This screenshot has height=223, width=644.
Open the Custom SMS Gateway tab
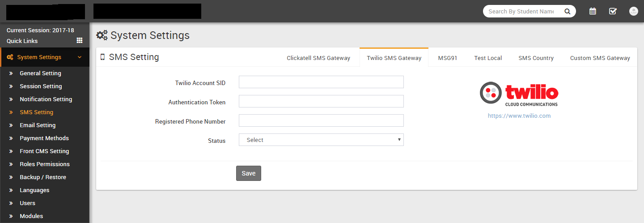(x=600, y=58)
